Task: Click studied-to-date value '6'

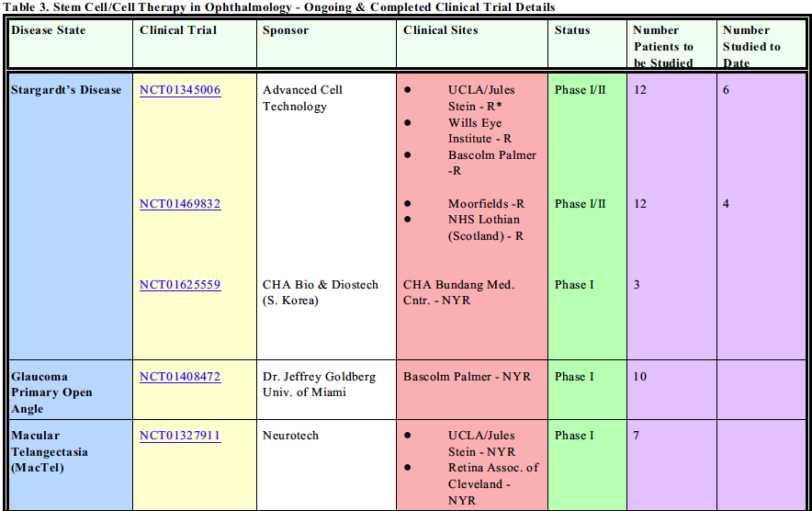Action: tap(726, 90)
